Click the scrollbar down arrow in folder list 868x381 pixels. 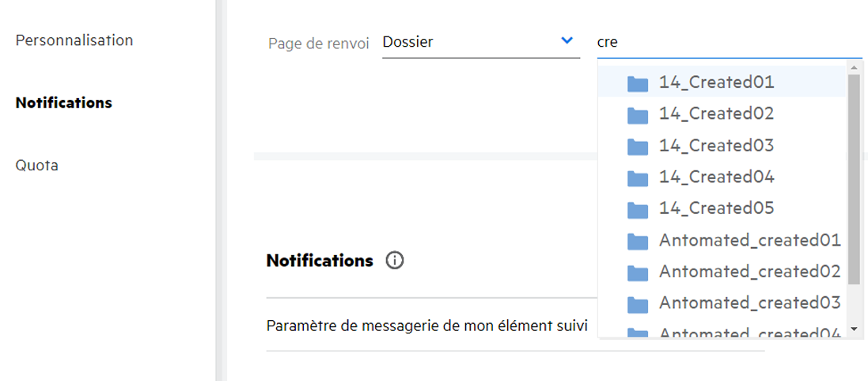854,329
